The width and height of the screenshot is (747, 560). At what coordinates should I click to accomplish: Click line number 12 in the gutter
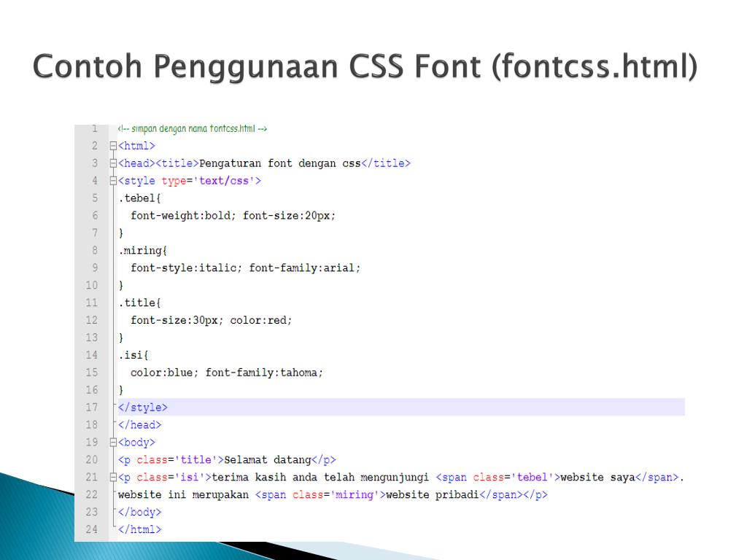point(91,321)
